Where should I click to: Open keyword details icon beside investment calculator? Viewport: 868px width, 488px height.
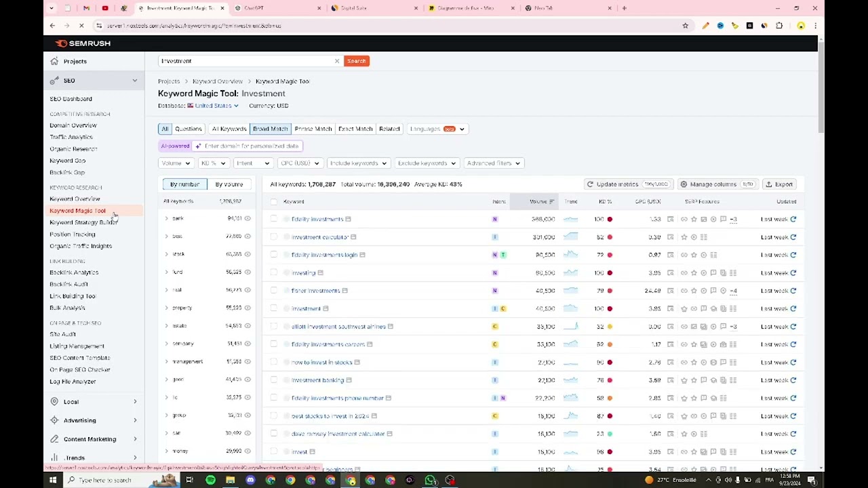click(x=353, y=237)
